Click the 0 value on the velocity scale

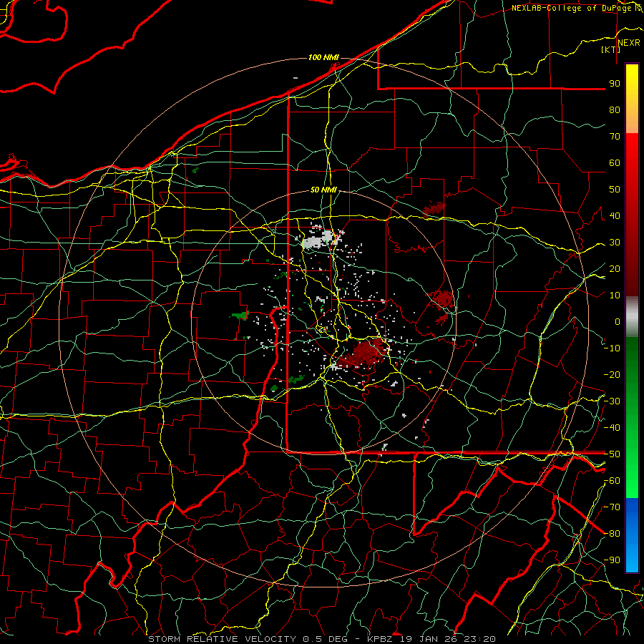pyautogui.click(x=618, y=321)
